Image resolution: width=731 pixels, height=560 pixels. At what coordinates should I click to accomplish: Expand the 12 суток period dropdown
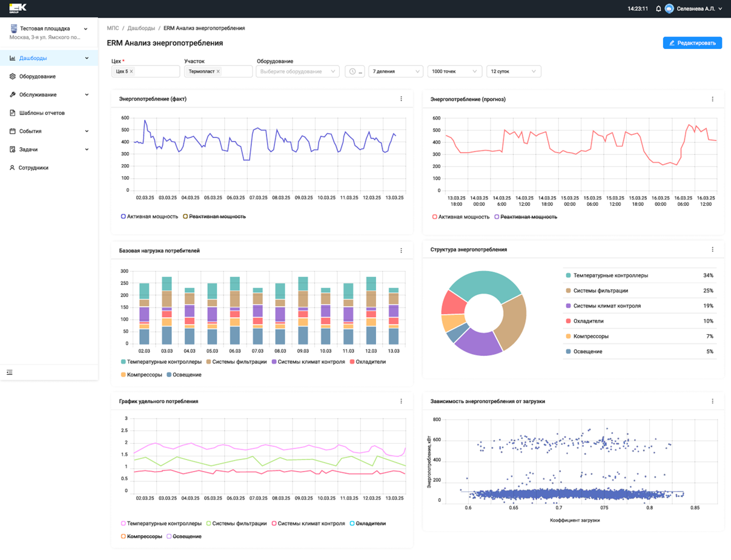(x=513, y=71)
